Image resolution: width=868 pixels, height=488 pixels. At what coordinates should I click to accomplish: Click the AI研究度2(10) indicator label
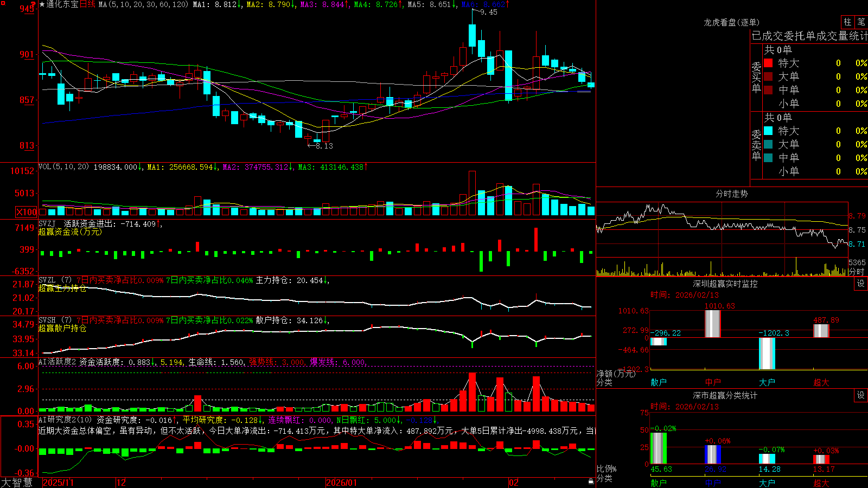(x=65, y=420)
